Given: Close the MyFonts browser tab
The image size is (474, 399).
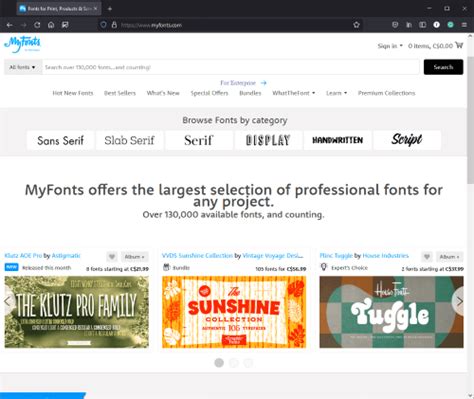Looking at the screenshot, I should pos(95,9).
